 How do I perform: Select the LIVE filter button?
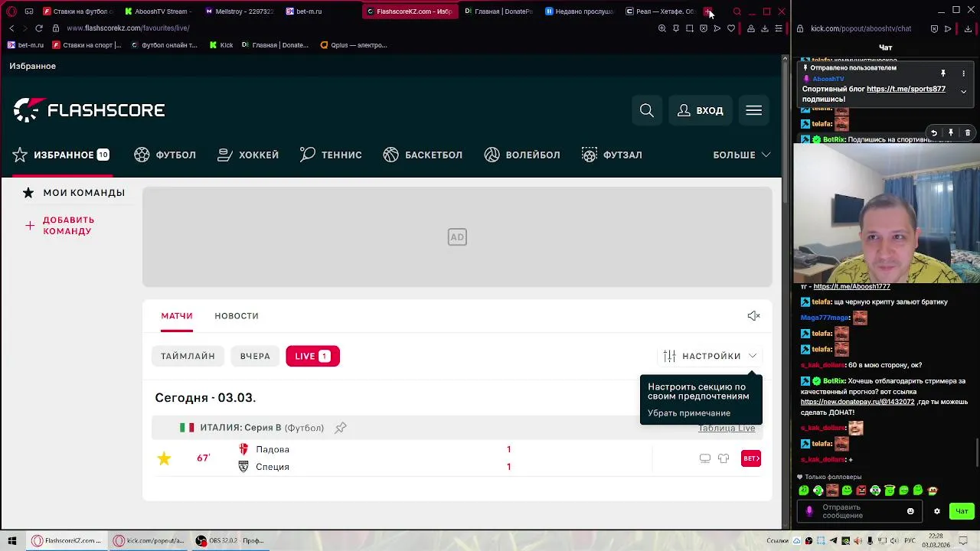pos(312,356)
